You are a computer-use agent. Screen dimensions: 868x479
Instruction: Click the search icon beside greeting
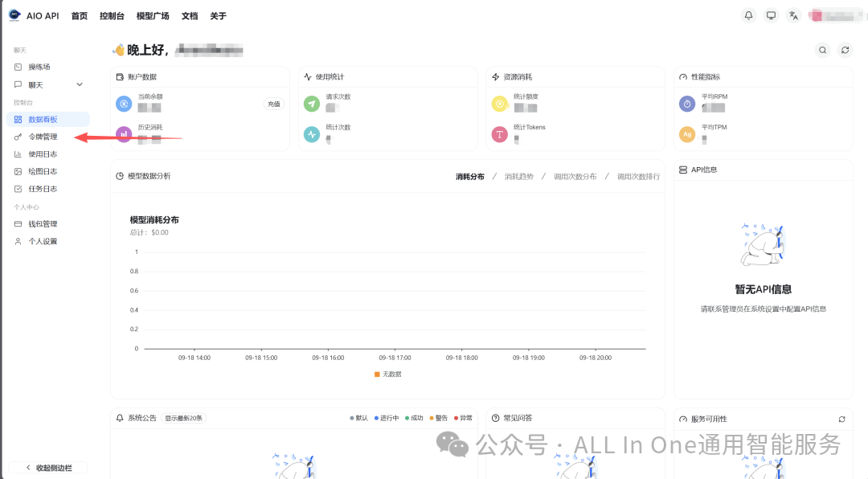tap(823, 50)
